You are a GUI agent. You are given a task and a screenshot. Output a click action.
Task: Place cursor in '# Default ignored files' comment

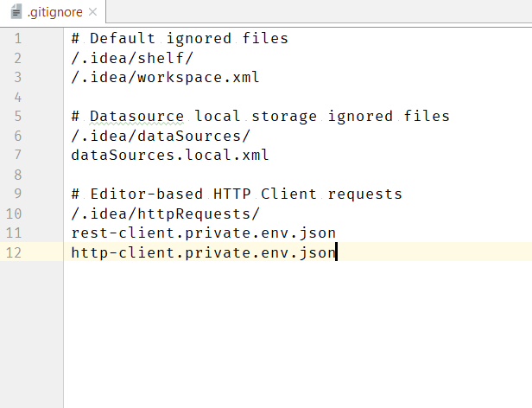[x=180, y=38]
